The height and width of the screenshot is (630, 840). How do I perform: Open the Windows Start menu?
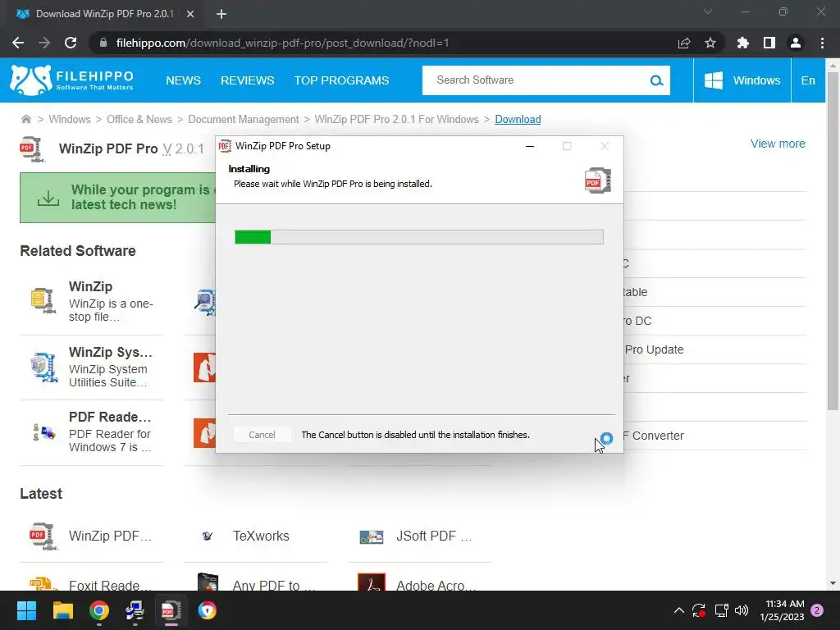tap(27, 610)
